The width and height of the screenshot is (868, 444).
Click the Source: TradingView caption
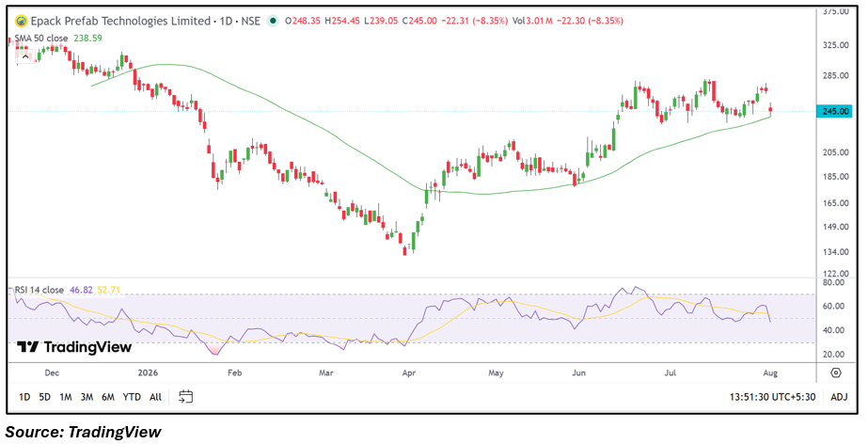tap(84, 432)
